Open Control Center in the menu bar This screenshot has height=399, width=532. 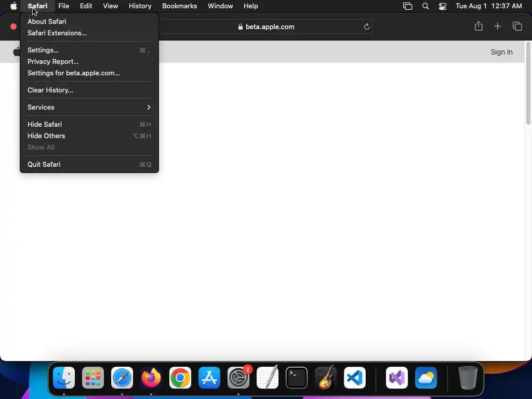pyautogui.click(x=443, y=6)
